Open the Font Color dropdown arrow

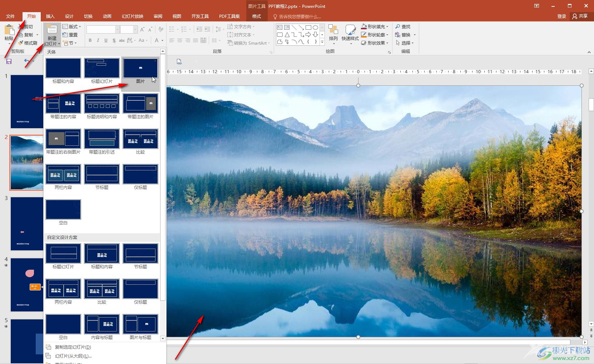pos(163,40)
